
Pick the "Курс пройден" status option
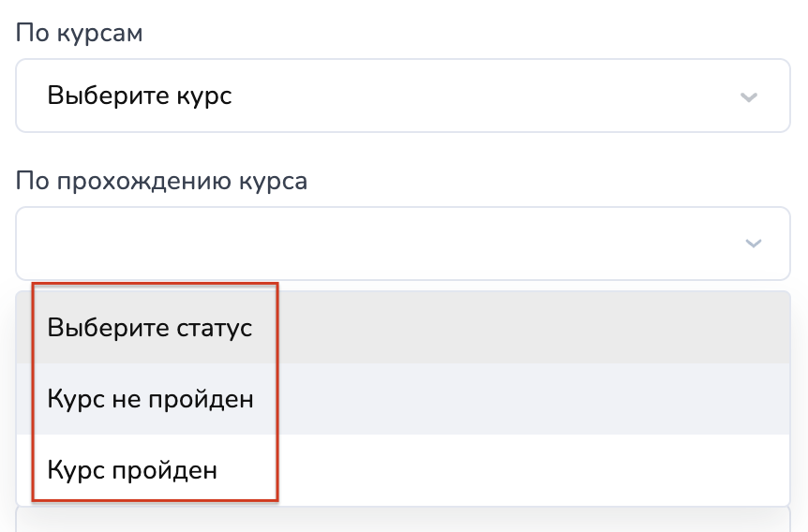coord(132,469)
